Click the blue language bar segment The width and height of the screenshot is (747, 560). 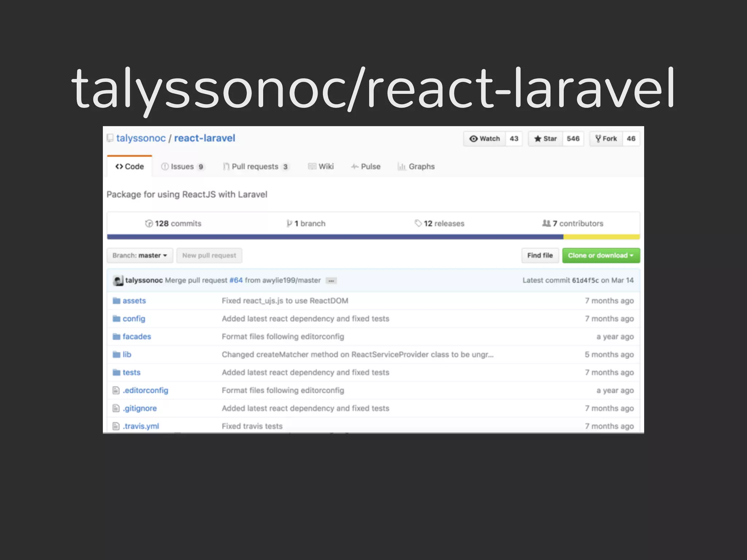click(335, 237)
